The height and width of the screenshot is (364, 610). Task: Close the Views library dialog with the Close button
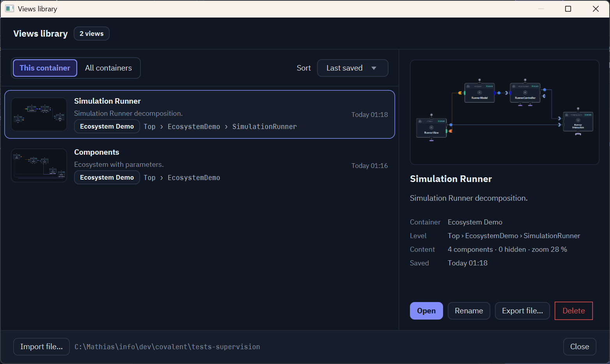pyautogui.click(x=580, y=346)
